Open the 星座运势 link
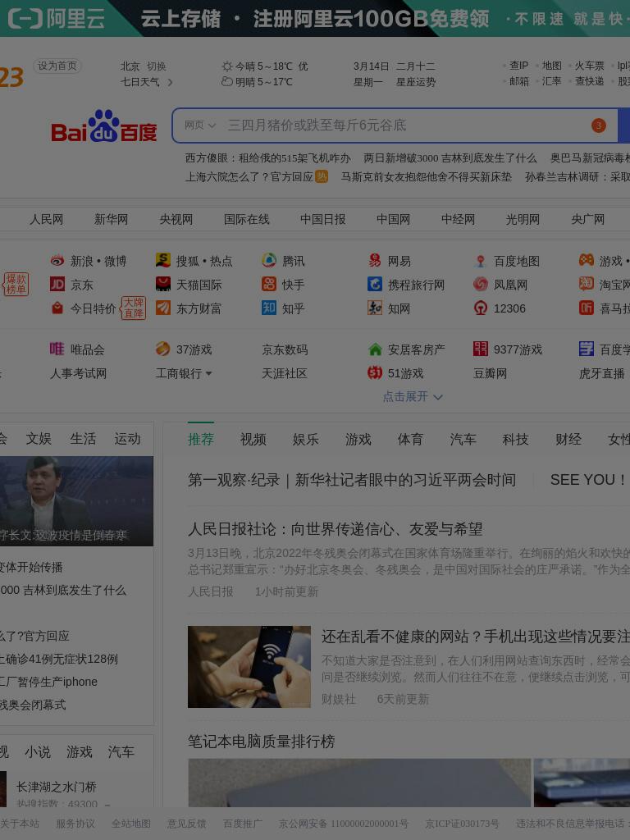The image size is (630, 840). (x=416, y=82)
